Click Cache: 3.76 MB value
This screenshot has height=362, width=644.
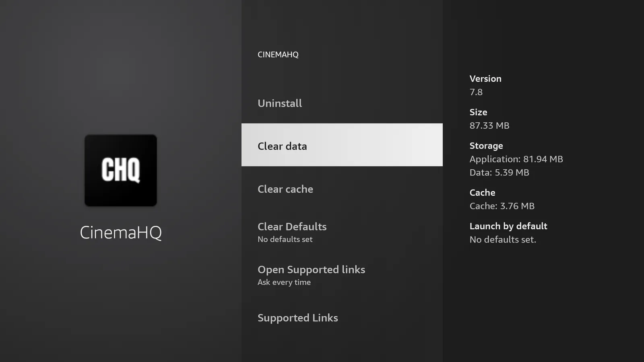pos(502,206)
